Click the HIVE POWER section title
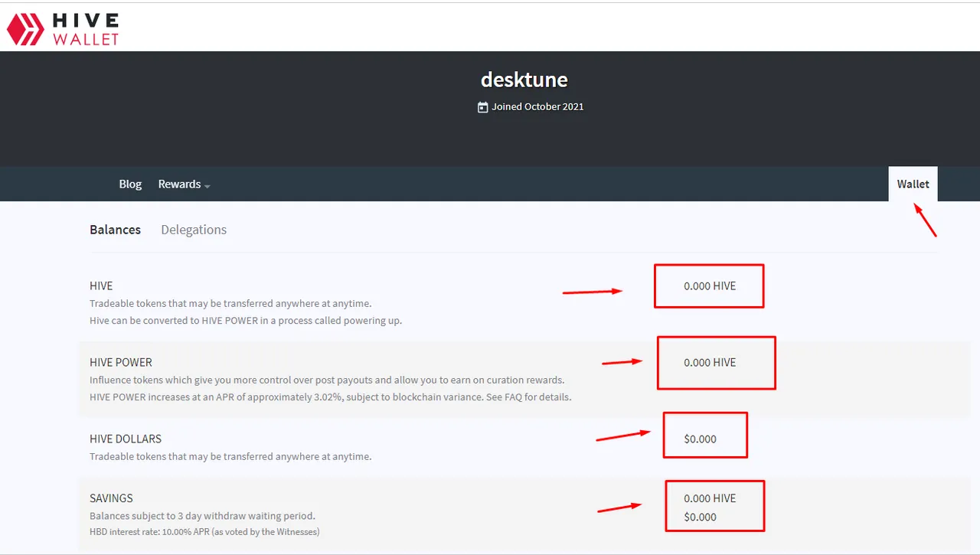The height and width of the screenshot is (555, 980). click(121, 362)
